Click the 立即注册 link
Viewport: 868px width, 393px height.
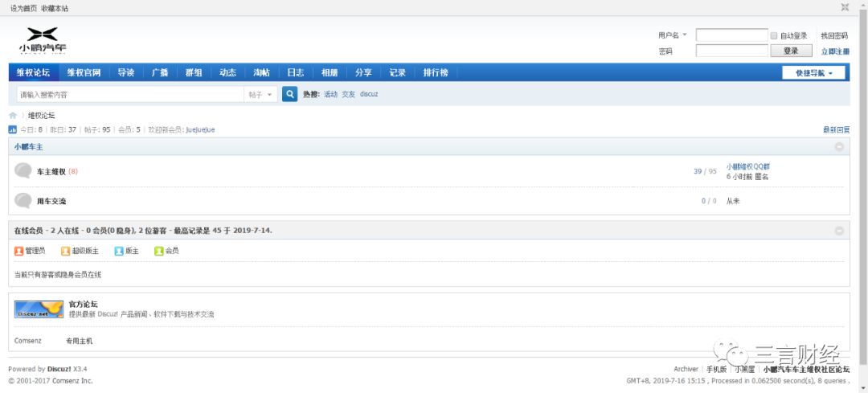pyautogui.click(x=834, y=51)
